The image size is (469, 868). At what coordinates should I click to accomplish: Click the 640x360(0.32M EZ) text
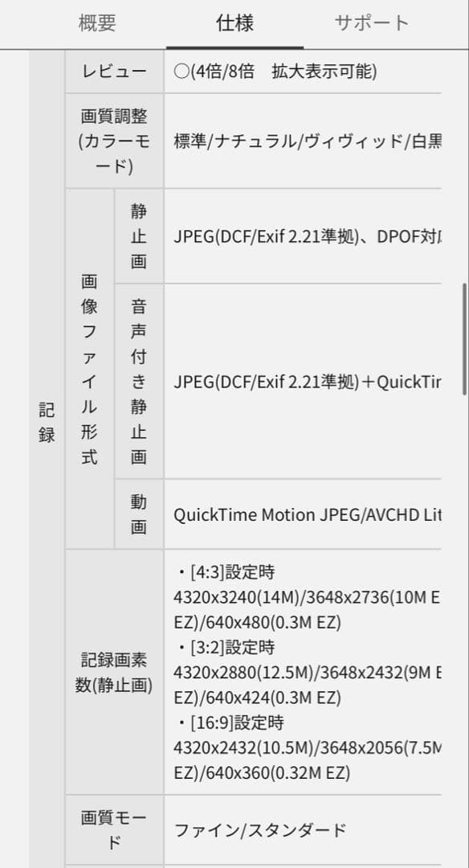[x=278, y=773]
